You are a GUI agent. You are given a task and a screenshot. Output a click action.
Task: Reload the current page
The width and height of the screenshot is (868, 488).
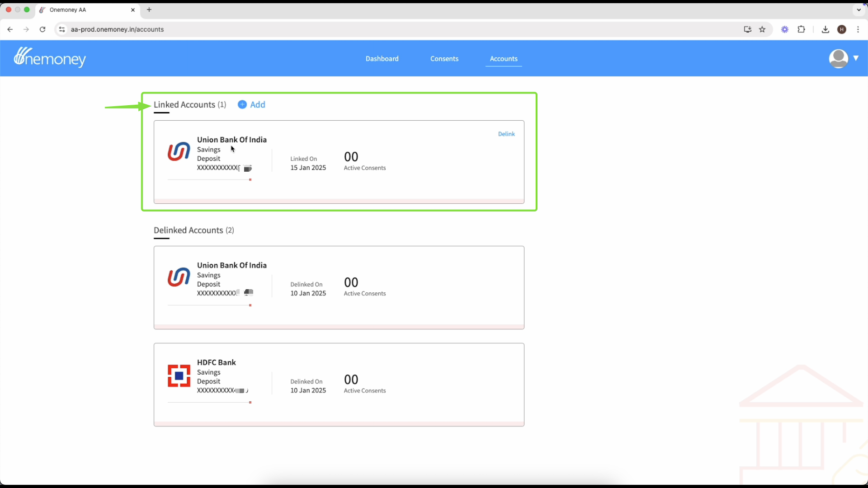click(x=42, y=29)
